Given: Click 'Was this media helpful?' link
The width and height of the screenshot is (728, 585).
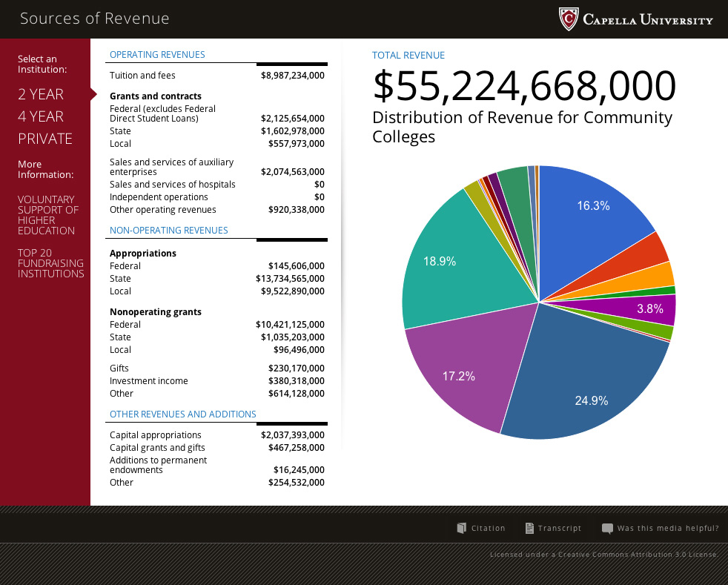Looking at the screenshot, I should click(667, 529).
